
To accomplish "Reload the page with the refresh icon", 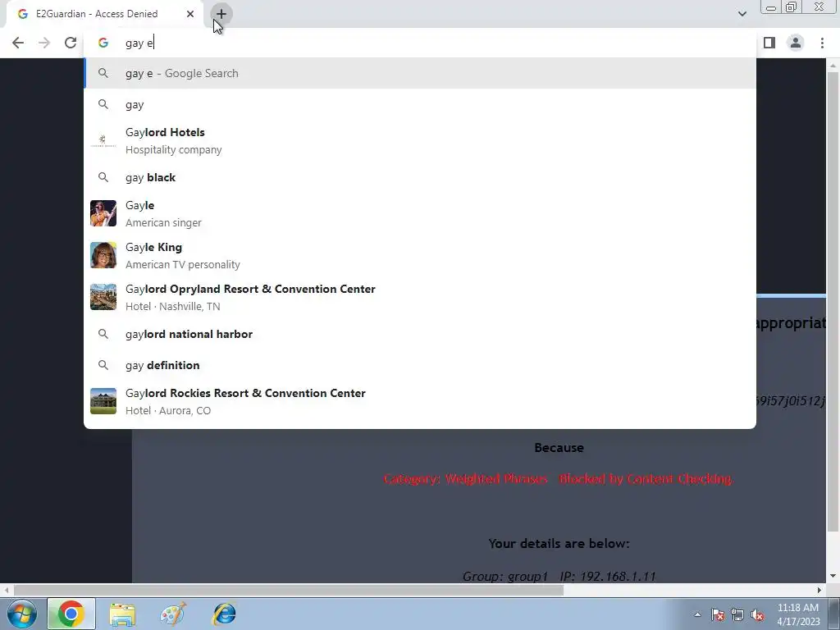I will pyautogui.click(x=71, y=43).
